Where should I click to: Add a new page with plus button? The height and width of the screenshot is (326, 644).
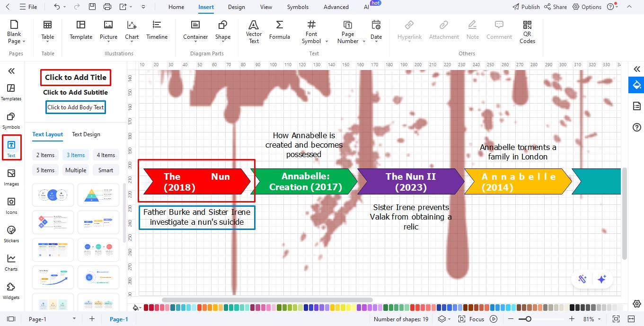[x=92, y=319]
